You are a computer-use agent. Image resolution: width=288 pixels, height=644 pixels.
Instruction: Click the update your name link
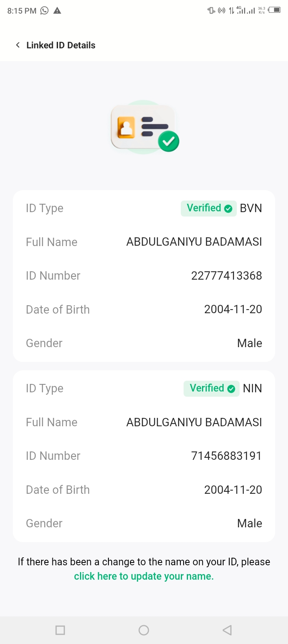coord(144,576)
